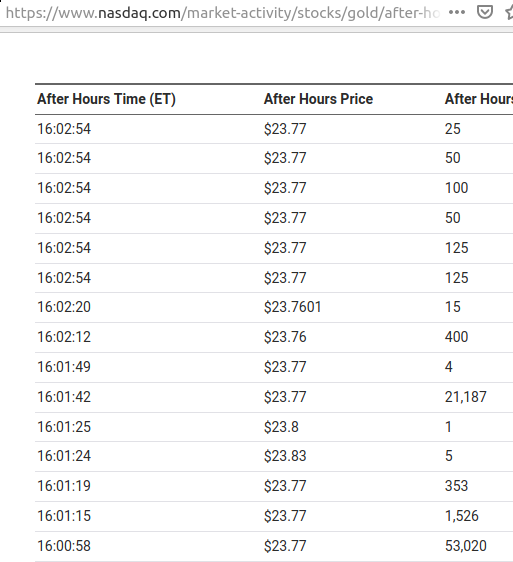Select the 16:02:20 time cell
This screenshot has height=562, width=513.
64,307
